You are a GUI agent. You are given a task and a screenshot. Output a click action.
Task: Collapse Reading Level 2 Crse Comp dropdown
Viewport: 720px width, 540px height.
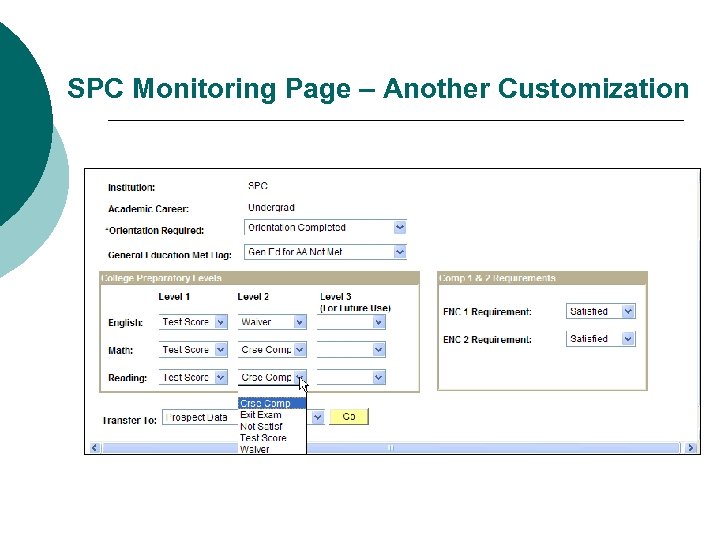click(x=272, y=377)
